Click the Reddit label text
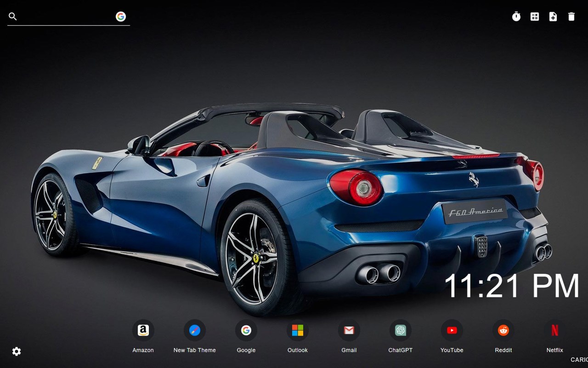 [503, 350]
